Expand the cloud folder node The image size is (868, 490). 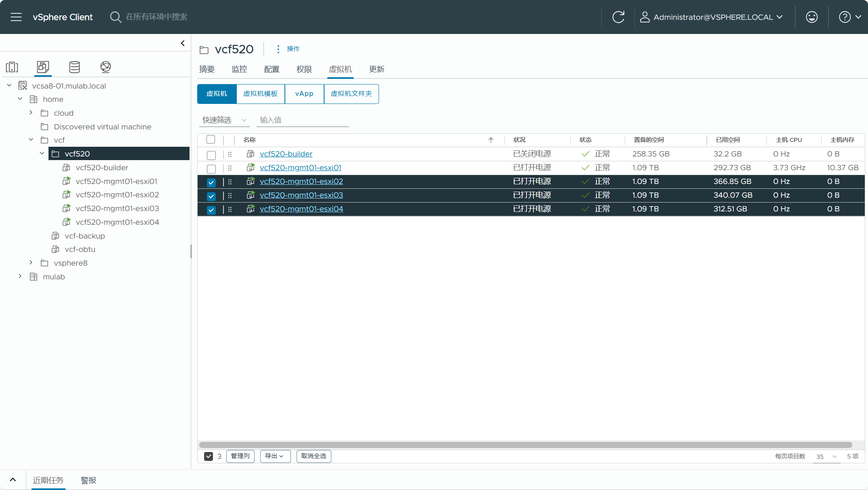[31, 112]
